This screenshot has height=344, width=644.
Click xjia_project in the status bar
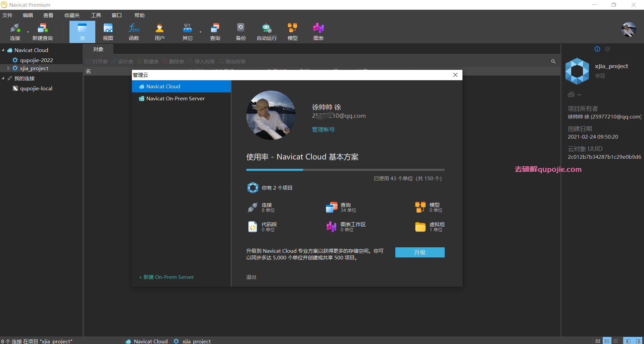tap(192, 341)
